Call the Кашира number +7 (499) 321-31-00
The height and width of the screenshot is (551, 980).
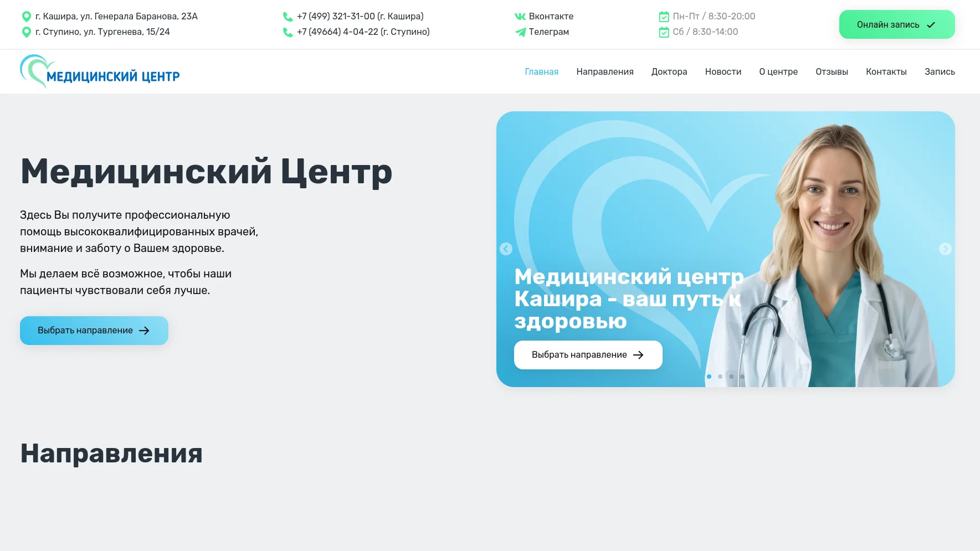pos(360,17)
